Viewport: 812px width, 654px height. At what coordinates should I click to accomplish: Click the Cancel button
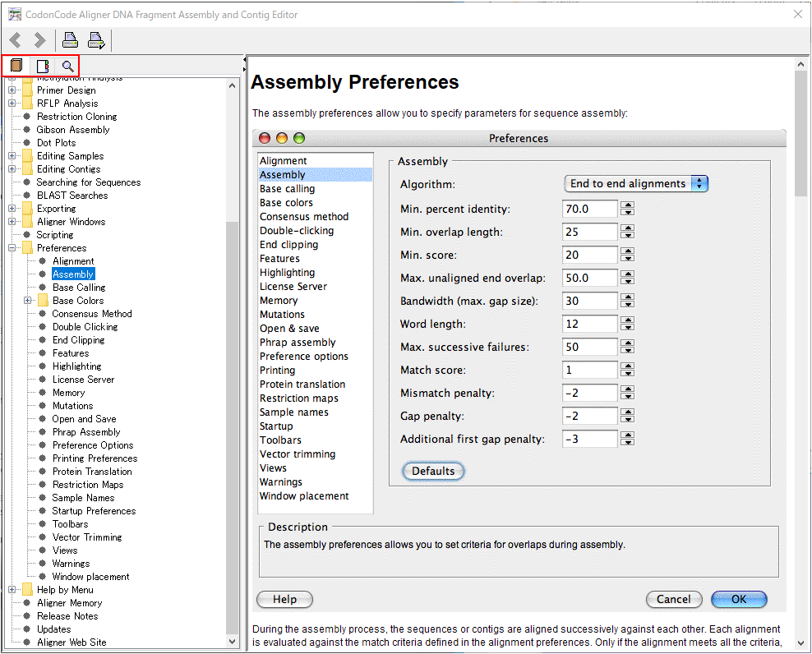point(674,599)
